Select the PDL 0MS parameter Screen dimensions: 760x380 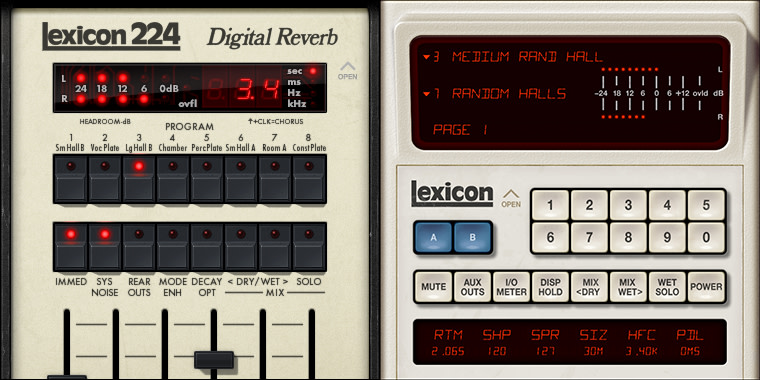pyautogui.click(x=690, y=343)
